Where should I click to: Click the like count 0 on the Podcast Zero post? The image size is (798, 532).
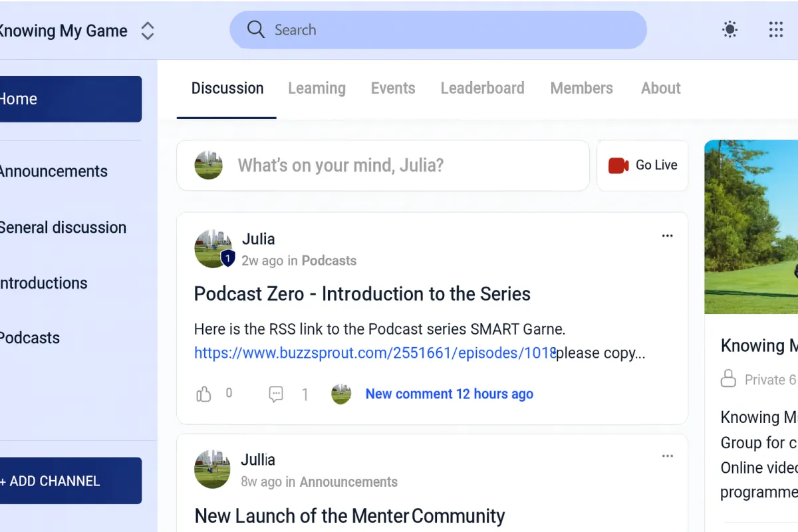[229, 393]
